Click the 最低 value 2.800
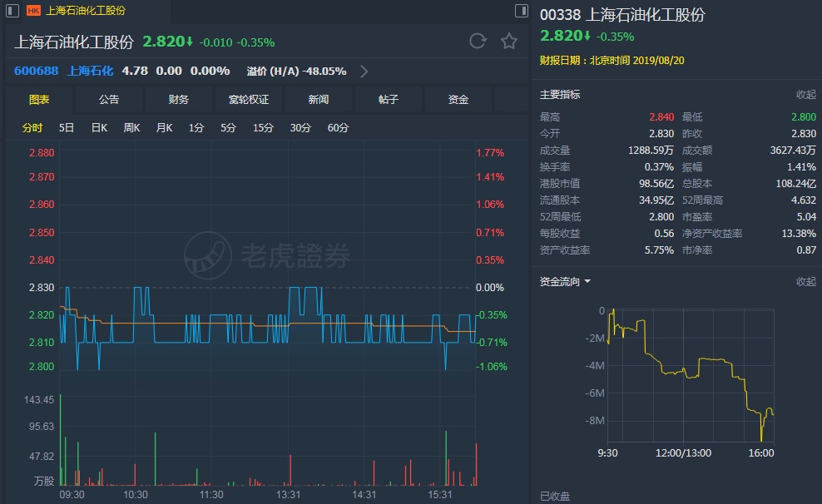The width and height of the screenshot is (822, 504). [804, 116]
